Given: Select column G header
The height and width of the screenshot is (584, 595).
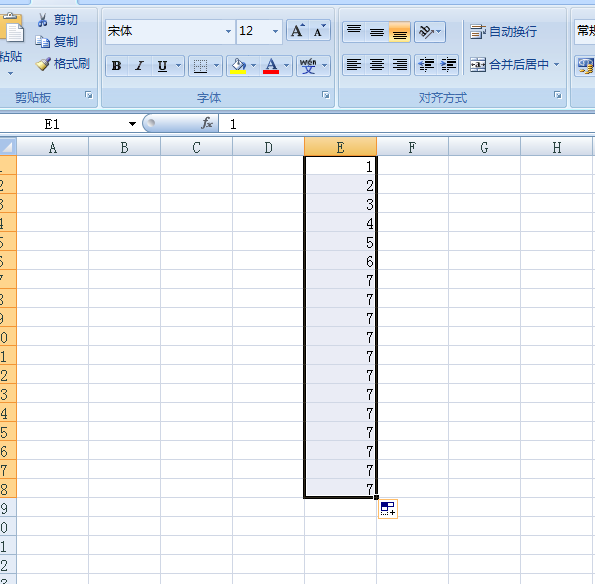Looking at the screenshot, I should point(485,147).
